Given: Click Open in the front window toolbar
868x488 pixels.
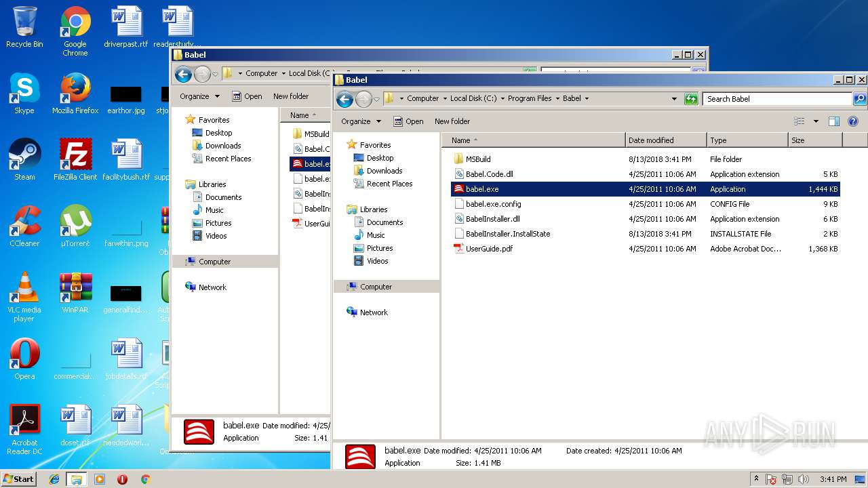Looking at the screenshot, I should [x=408, y=121].
